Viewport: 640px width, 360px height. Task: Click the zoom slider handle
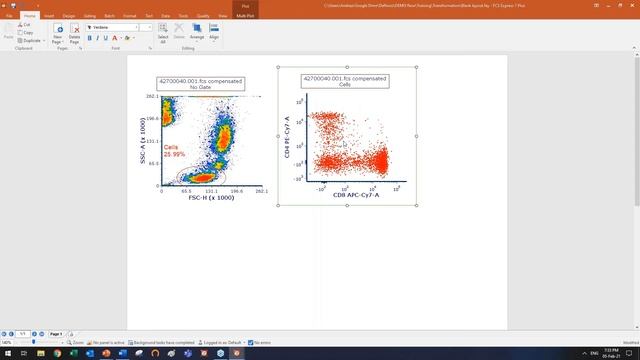tap(33, 342)
